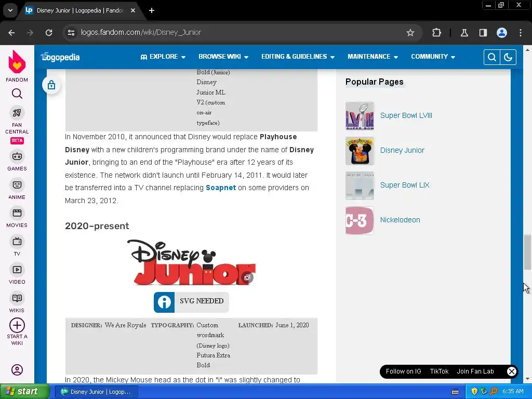The width and height of the screenshot is (532, 399).
Task: Go back to previous page
Action: (11, 33)
